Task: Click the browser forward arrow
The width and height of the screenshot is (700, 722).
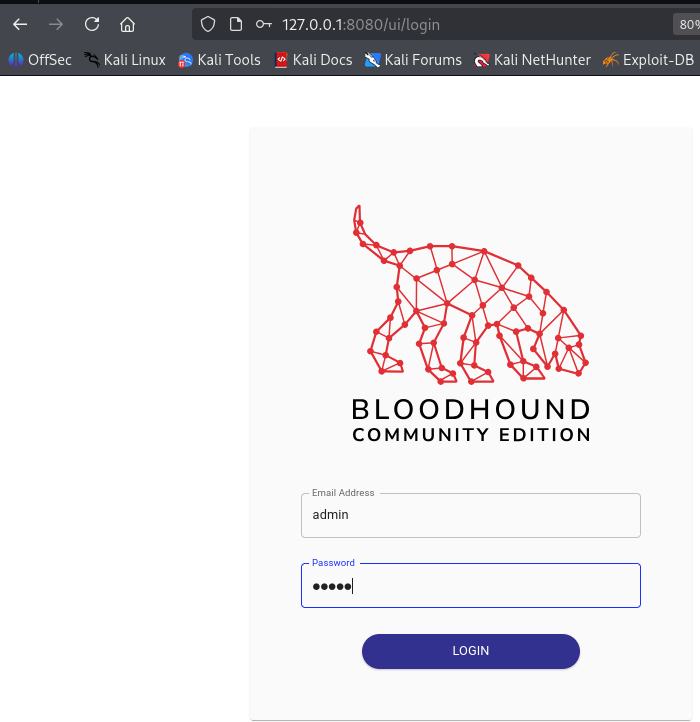Action: click(56, 24)
